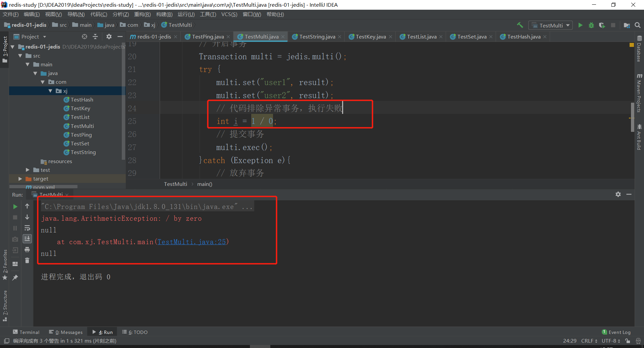Select TestHash class in the project tree
Image resolution: width=644 pixels, height=348 pixels.
tap(82, 100)
